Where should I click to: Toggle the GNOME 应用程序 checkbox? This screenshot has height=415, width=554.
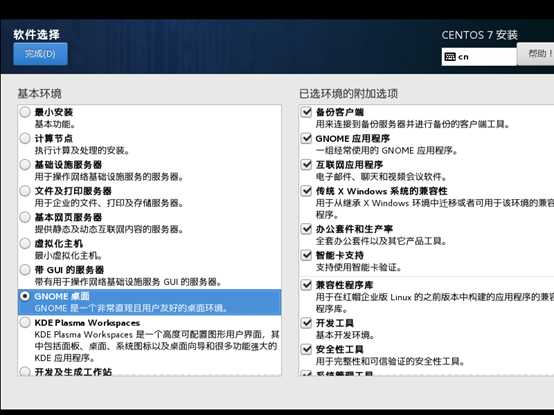(306, 138)
